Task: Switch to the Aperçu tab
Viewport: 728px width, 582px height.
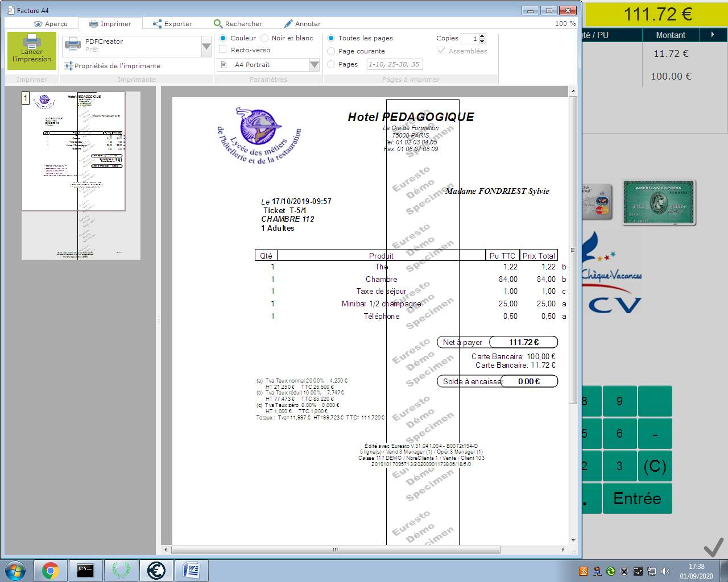Action: (51, 24)
